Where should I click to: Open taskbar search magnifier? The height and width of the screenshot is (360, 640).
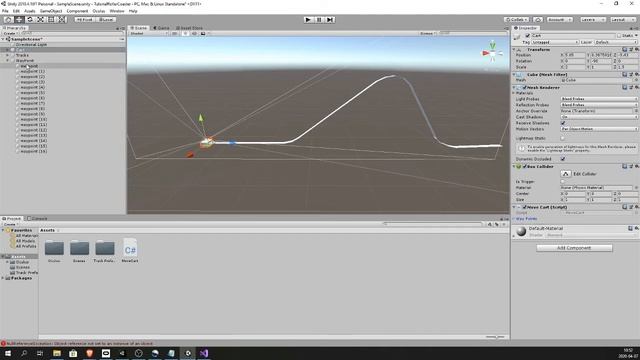24,353
